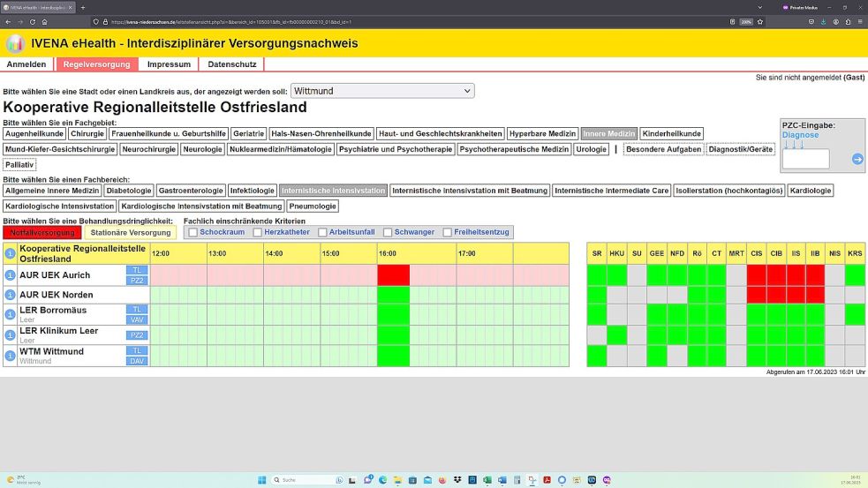The width and height of the screenshot is (868, 488).
Task: Reload the page in browser toolbar
Action: (x=32, y=22)
